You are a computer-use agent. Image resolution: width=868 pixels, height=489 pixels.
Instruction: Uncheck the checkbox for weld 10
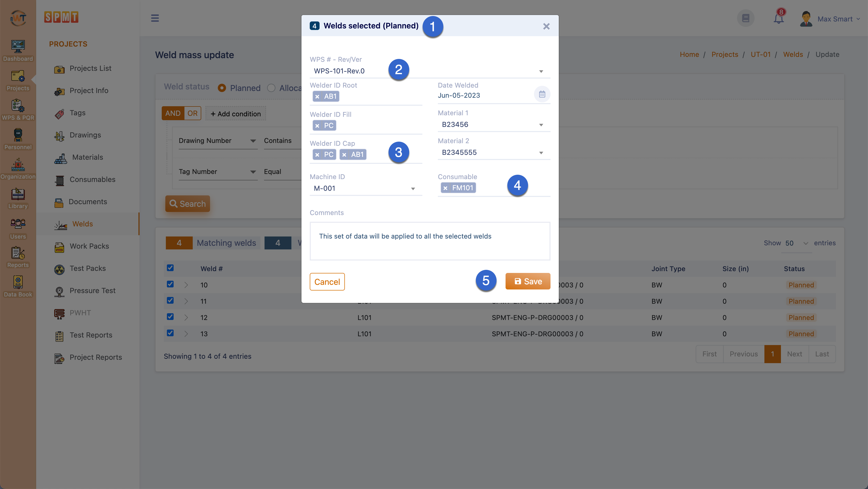tap(170, 284)
